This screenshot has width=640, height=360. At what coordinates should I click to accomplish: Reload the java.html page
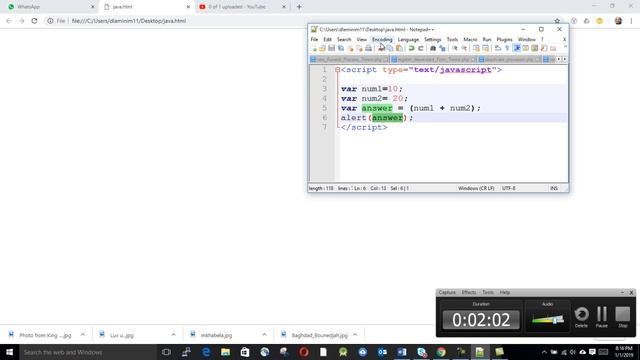(34, 21)
